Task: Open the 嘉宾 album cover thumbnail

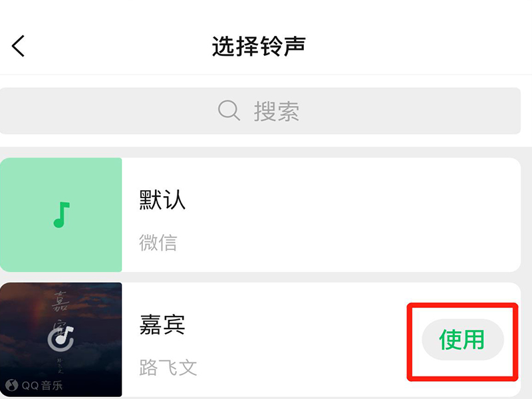Action: tap(61, 340)
